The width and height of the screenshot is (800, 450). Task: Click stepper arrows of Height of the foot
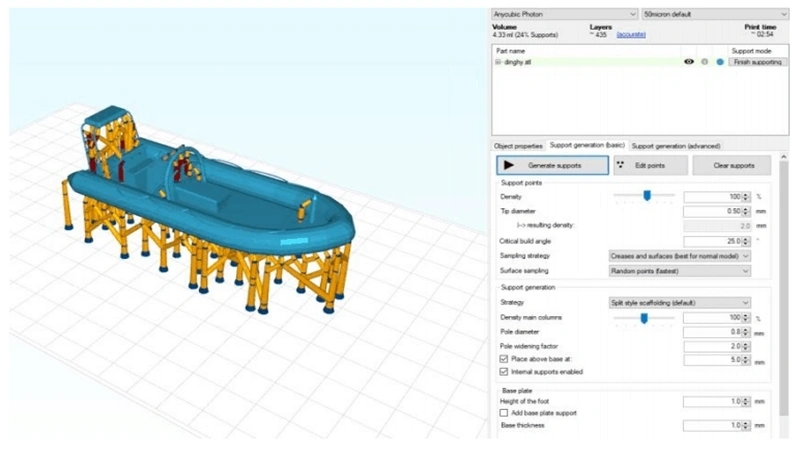tap(746, 402)
